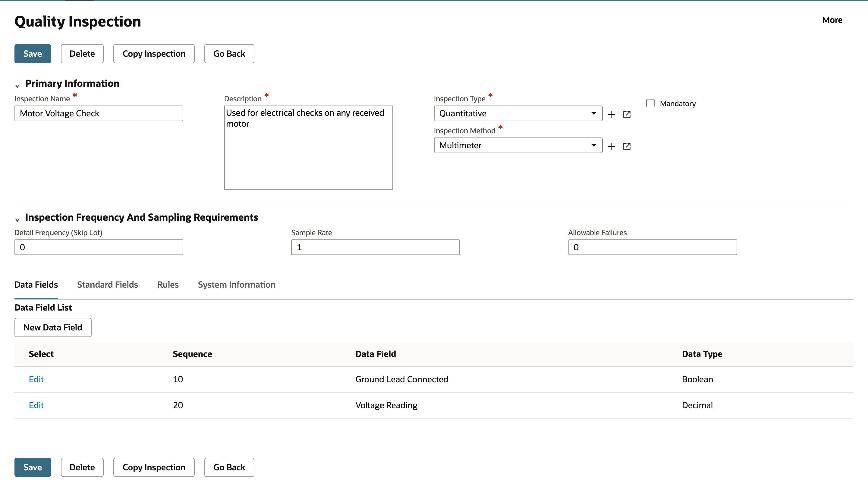Select the 'Boolean' data type cell
This screenshot has height=480, width=868.
[697, 379]
